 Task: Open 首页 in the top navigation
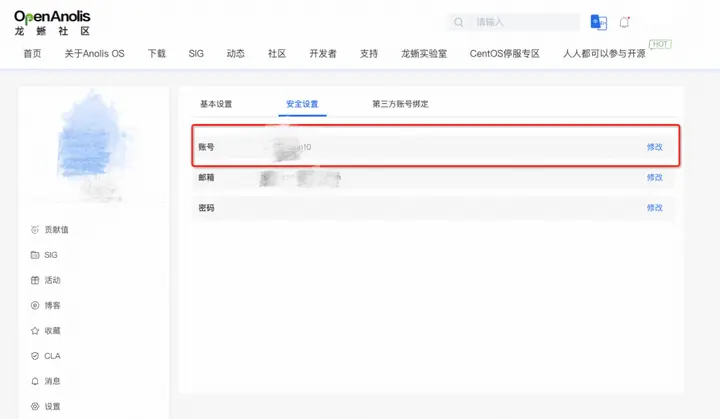pyautogui.click(x=32, y=54)
